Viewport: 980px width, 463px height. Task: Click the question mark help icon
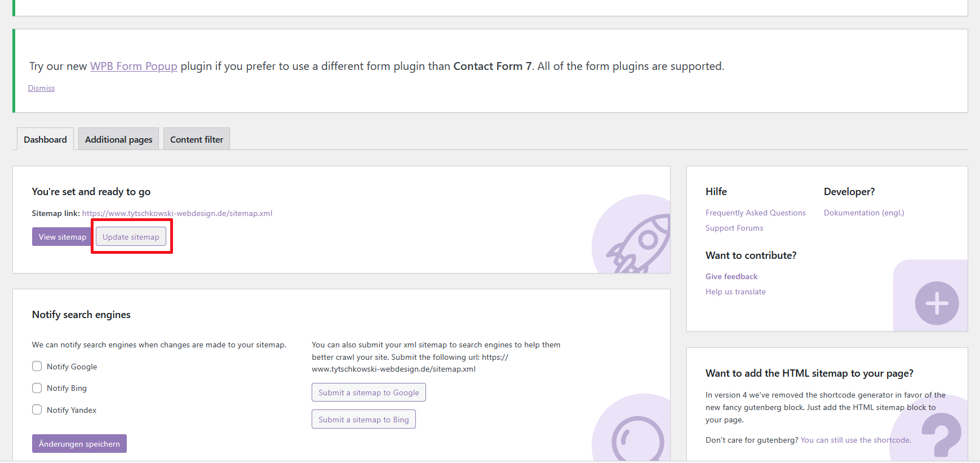[942, 434]
